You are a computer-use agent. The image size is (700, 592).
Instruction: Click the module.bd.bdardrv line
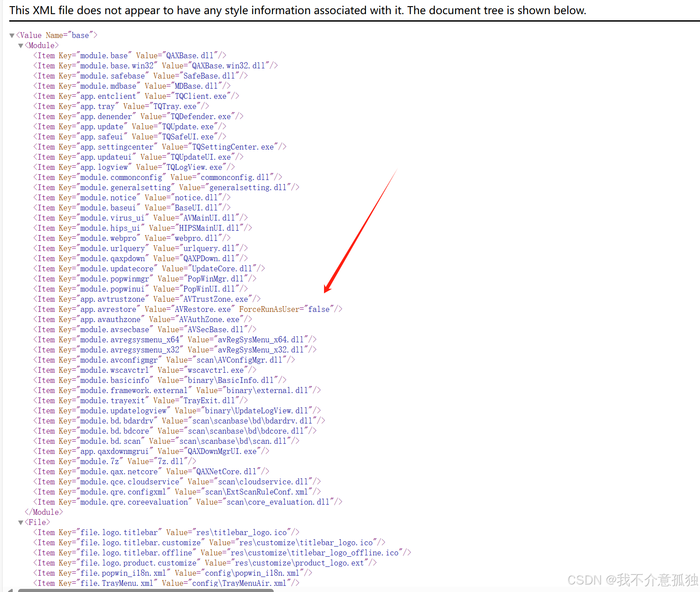coord(179,421)
